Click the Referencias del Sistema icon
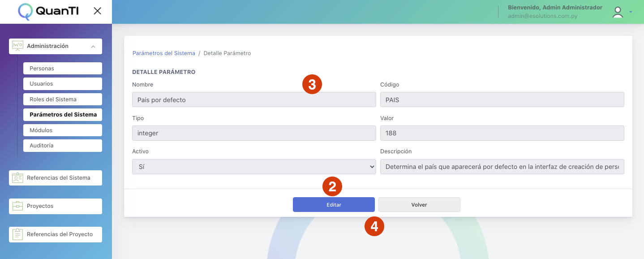644x259 pixels. 18,178
